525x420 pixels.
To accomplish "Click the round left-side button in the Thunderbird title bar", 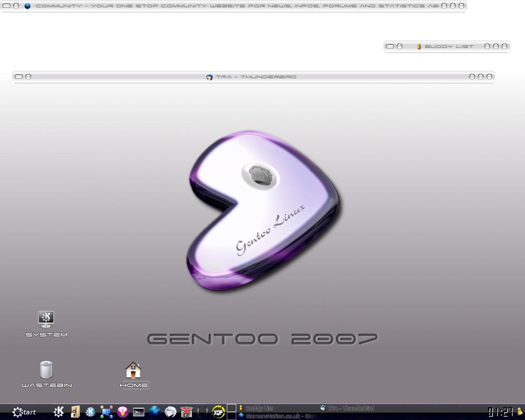I will point(28,77).
